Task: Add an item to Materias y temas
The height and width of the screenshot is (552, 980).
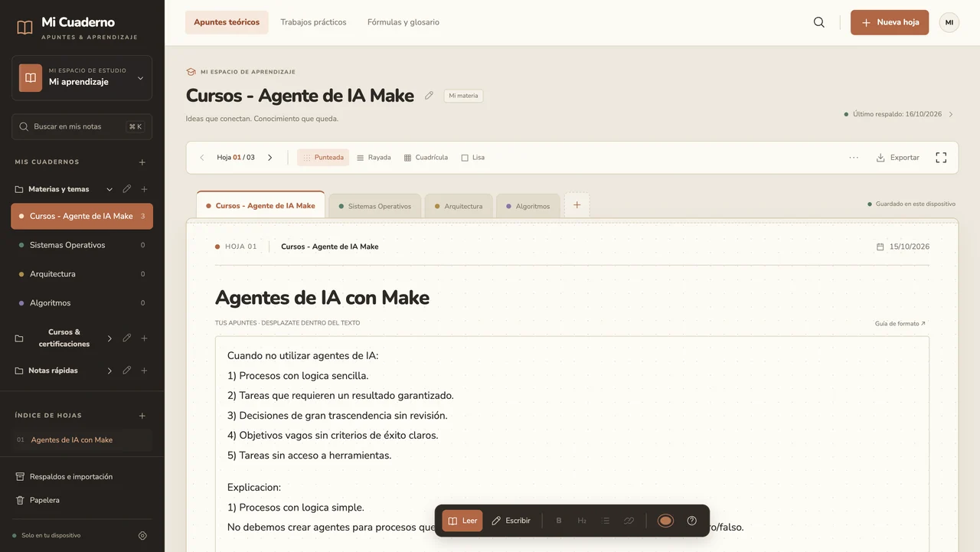Action: (144, 189)
